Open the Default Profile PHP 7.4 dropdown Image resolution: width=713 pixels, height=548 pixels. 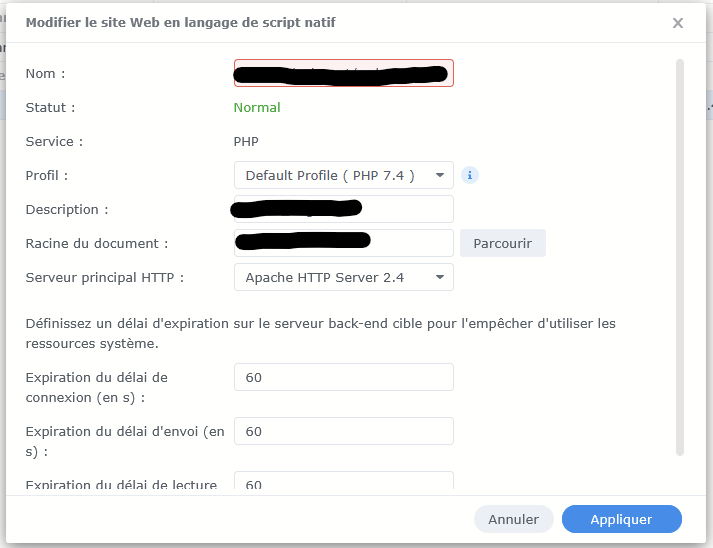coord(343,175)
